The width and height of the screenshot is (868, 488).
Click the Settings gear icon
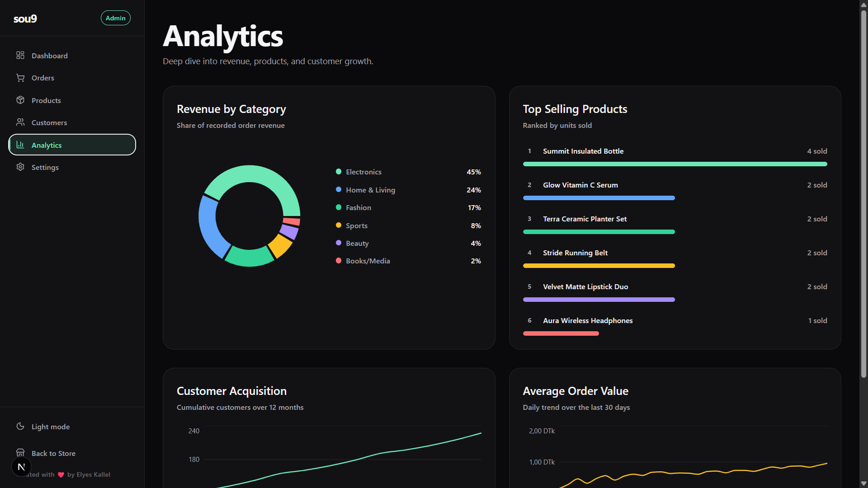pos(20,167)
